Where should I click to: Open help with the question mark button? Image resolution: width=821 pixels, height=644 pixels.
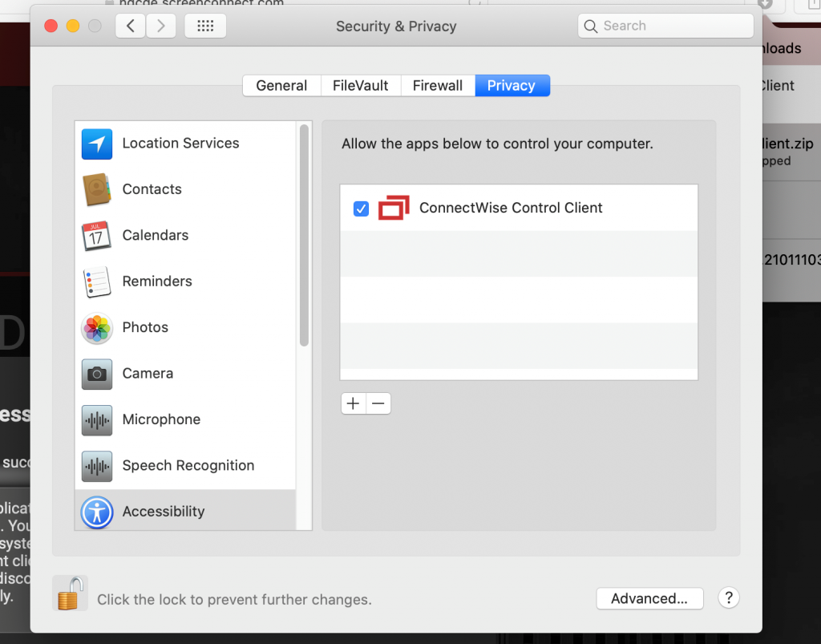coord(728,597)
